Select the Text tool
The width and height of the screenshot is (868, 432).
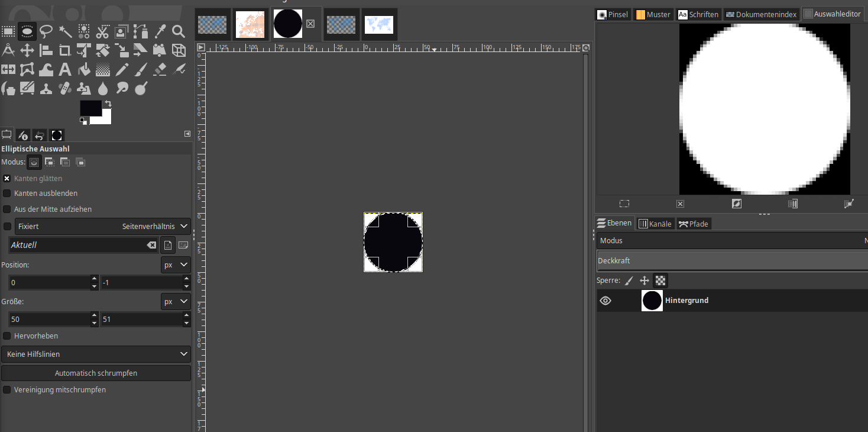point(65,69)
